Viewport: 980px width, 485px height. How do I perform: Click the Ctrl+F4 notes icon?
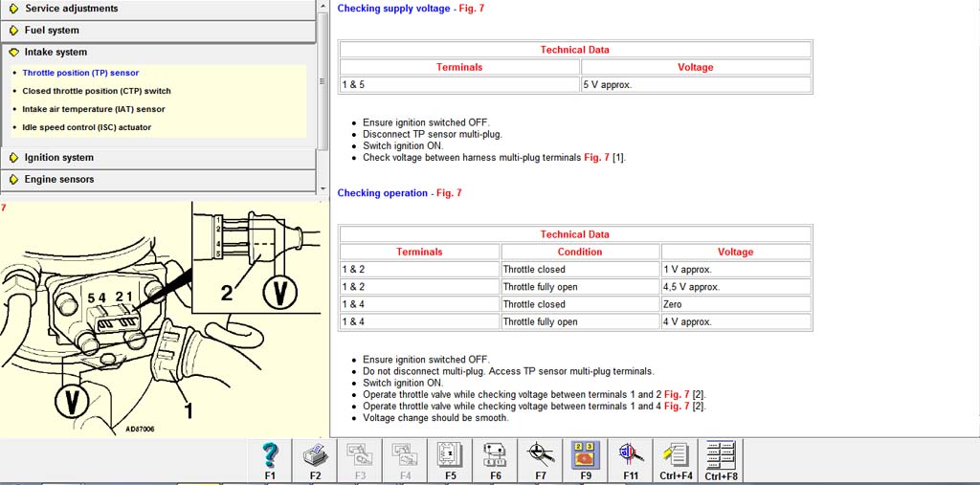tap(676, 459)
